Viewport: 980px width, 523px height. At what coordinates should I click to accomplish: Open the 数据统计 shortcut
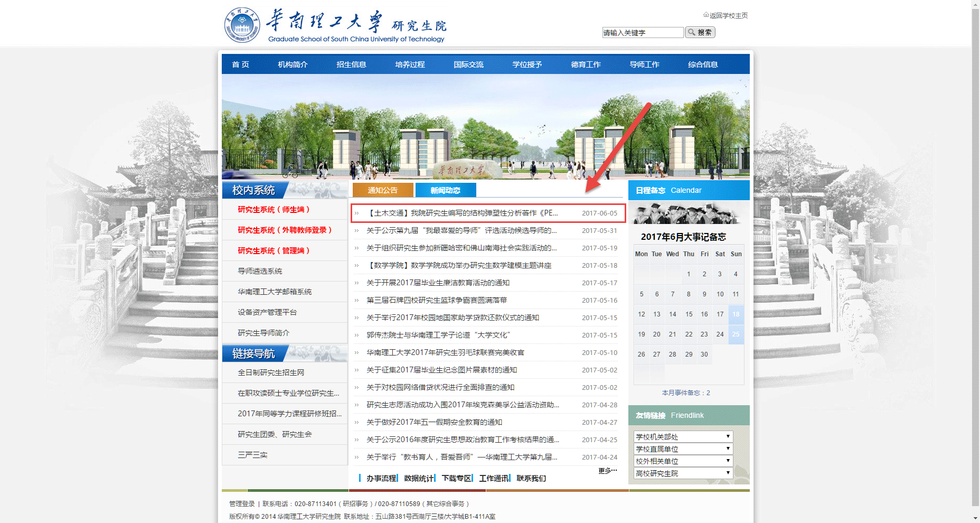pyautogui.click(x=419, y=478)
